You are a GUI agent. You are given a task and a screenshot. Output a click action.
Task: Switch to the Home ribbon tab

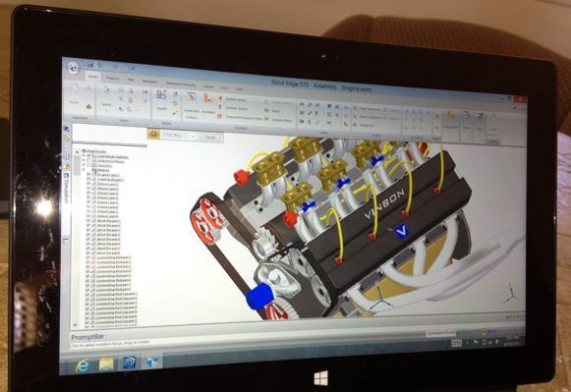[x=92, y=77]
